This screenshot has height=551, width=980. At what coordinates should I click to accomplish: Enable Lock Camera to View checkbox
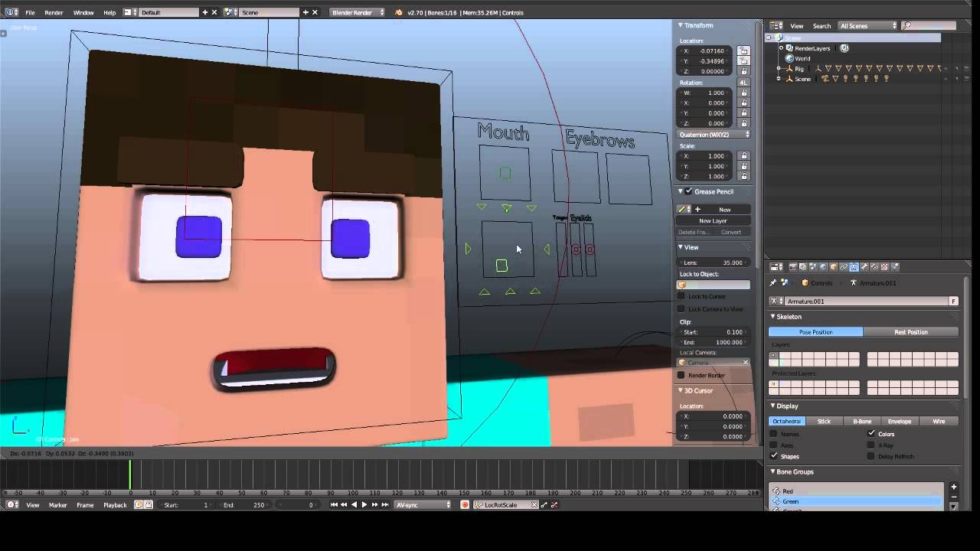681,309
